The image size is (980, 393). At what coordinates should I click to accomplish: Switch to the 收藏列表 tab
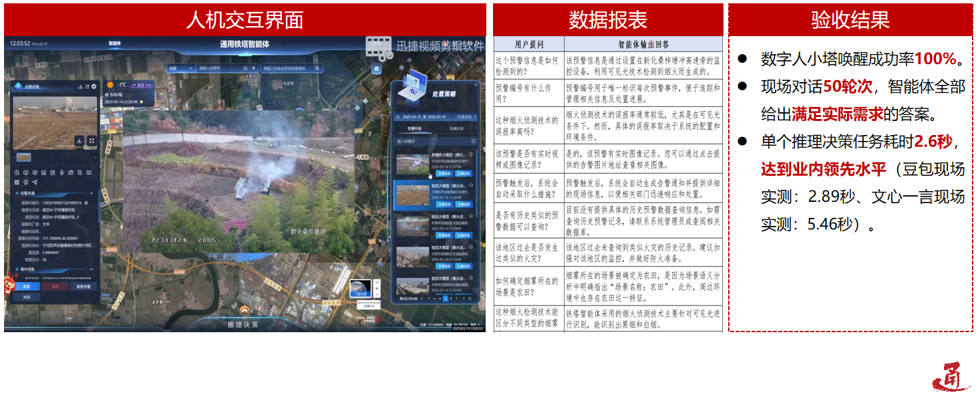457,129
